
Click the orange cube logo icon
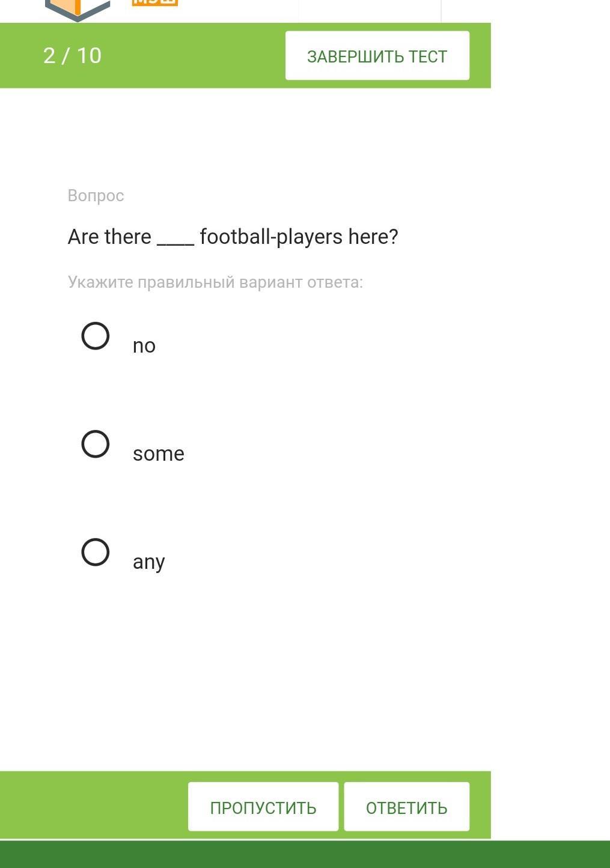click(78, 8)
